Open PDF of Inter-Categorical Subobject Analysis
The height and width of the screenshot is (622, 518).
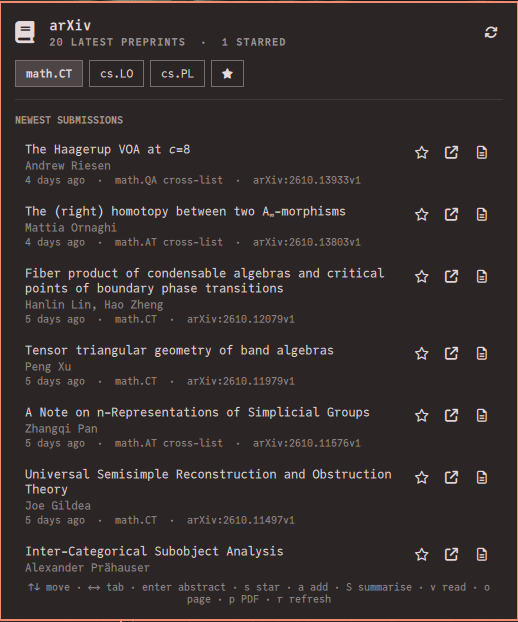point(482,554)
